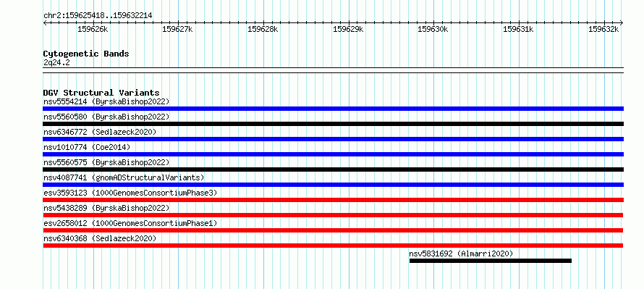Open the nsv5554214 (ByrskaBishop2022) label

(x=106, y=101)
